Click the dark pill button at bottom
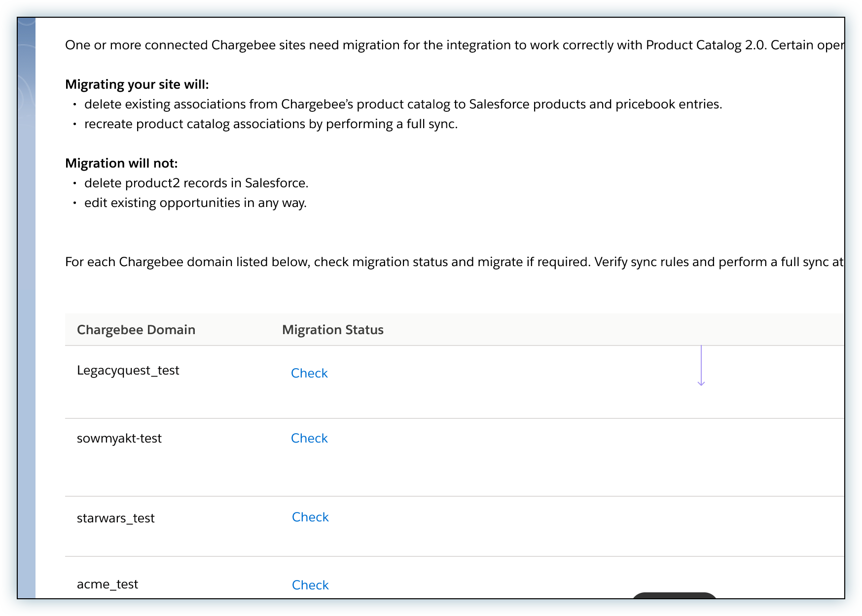This screenshot has height=616, width=862. click(674, 596)
